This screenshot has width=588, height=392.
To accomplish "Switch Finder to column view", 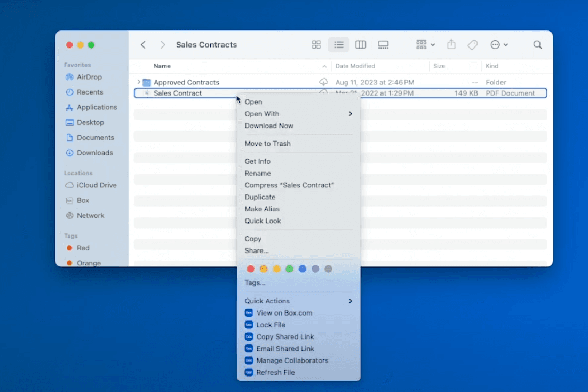I will click(361, 45).
